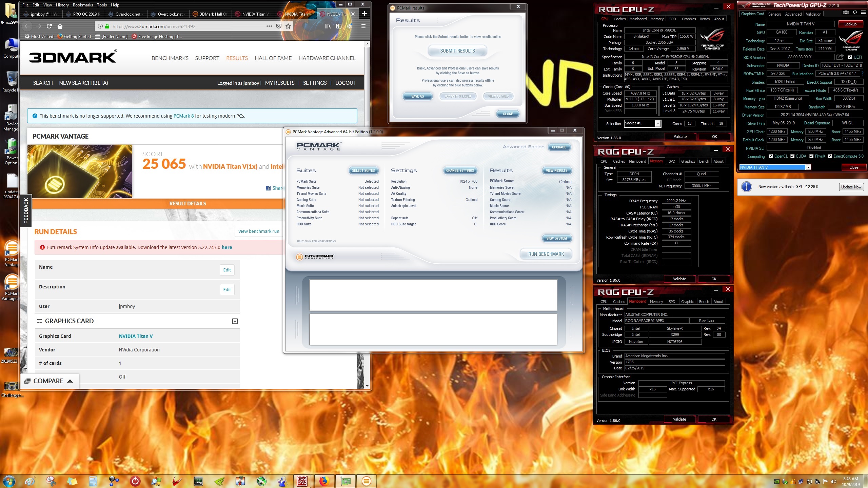Click Validate in top CPU-Z window

(680, 137)
